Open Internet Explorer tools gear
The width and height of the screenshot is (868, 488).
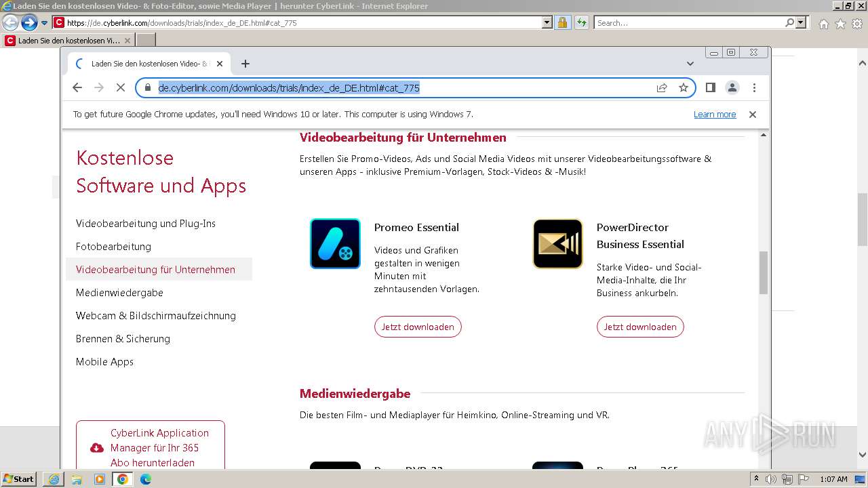tap(857, 24)
